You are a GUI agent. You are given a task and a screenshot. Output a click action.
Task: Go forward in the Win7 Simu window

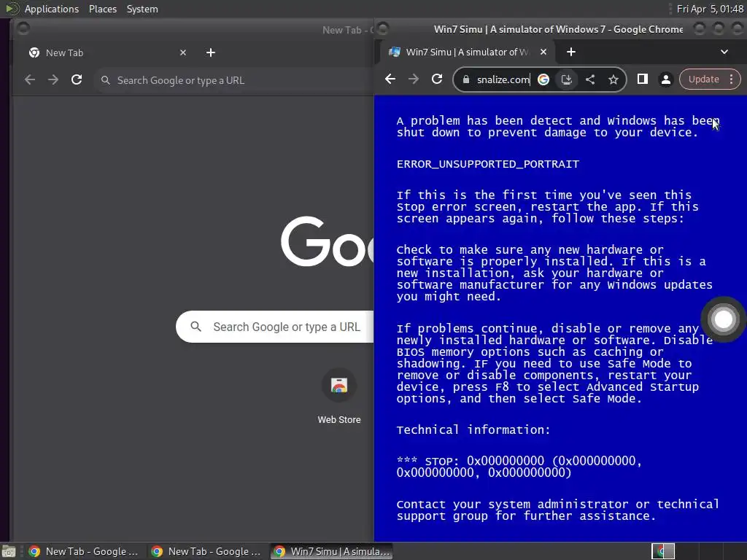pos(414,79)
